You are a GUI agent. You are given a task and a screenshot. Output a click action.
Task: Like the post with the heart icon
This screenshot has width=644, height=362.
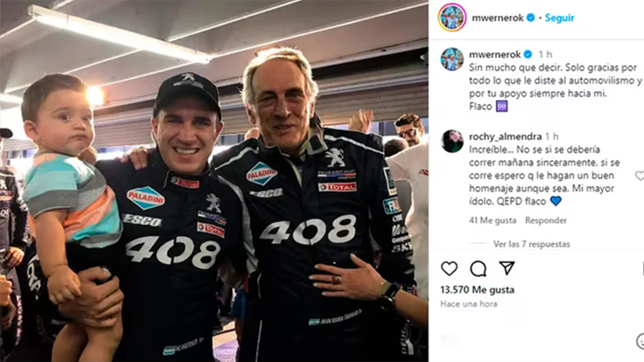point(449,269)
